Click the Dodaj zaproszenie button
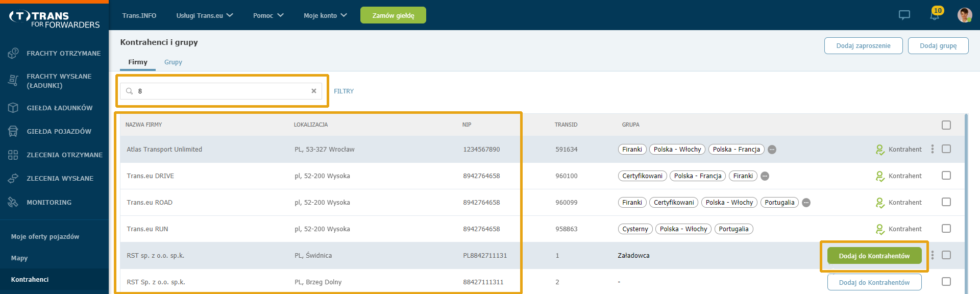 (863, 45)
